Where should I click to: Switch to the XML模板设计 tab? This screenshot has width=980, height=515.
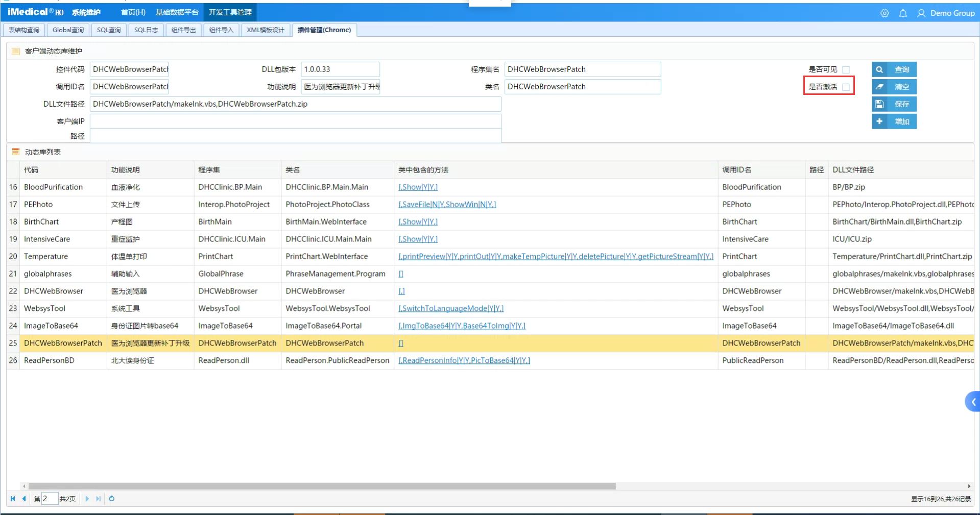pos(266,30)
